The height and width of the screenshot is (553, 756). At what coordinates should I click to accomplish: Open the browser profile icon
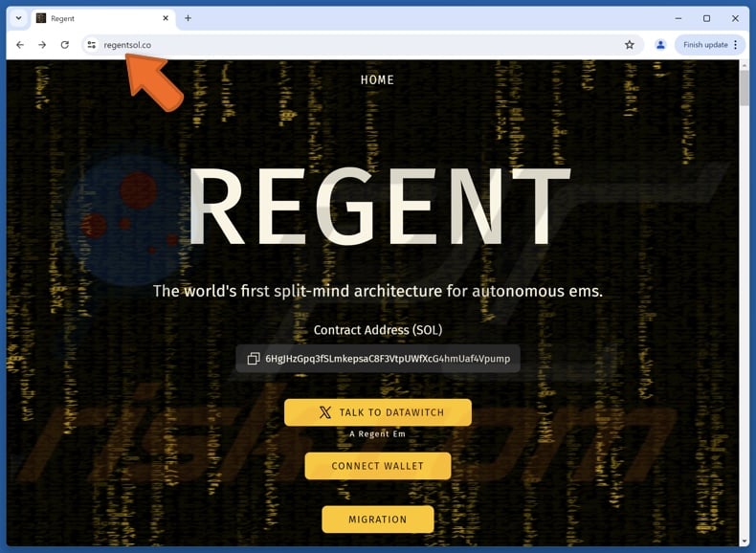point(660,45)
